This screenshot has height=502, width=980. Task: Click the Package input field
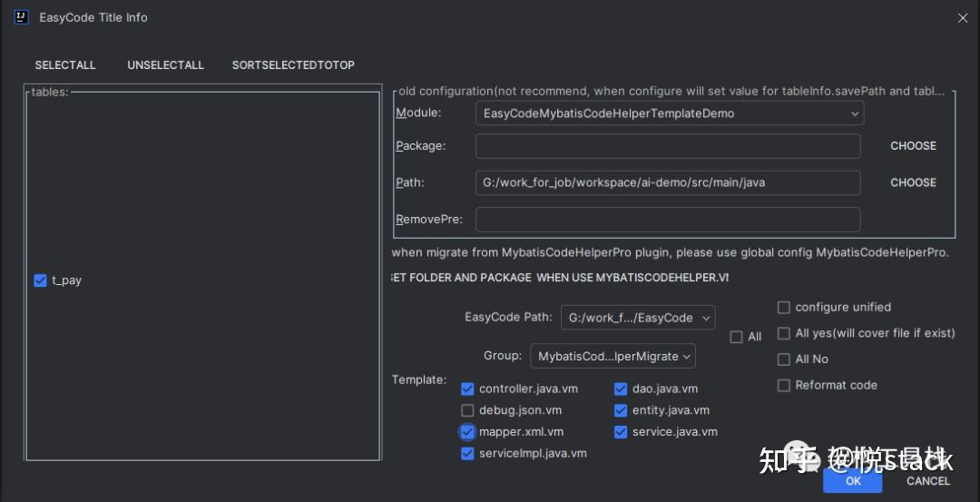(x=667, y=146)
